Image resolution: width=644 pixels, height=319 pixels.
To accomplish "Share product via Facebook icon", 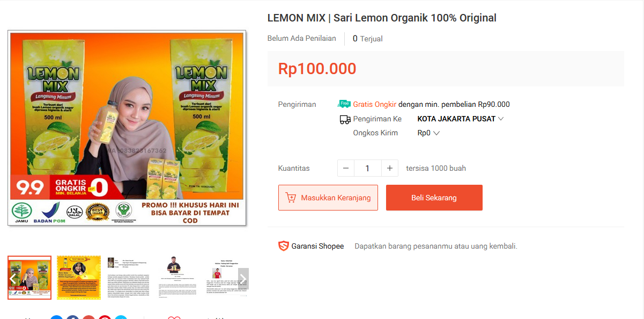I will [x=73, y=317].
